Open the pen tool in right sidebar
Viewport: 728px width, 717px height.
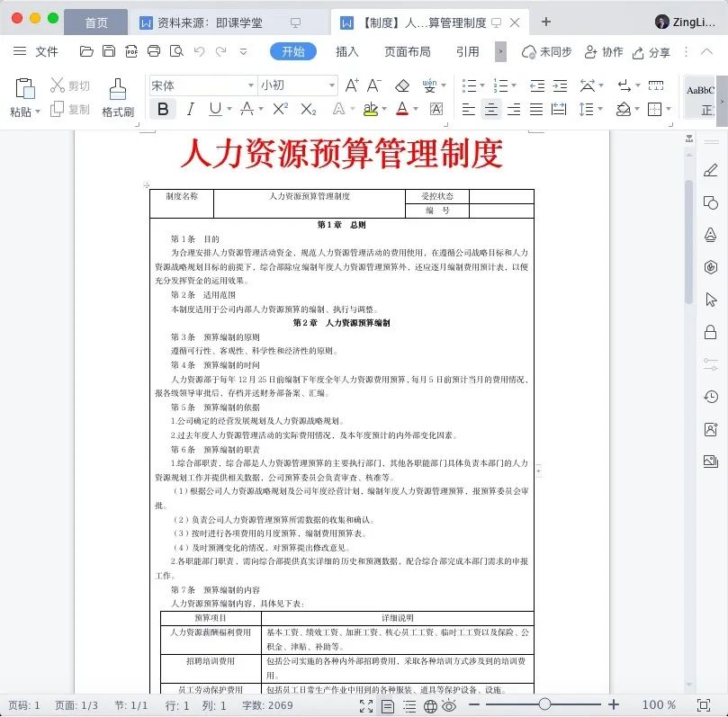coord(710,170)
